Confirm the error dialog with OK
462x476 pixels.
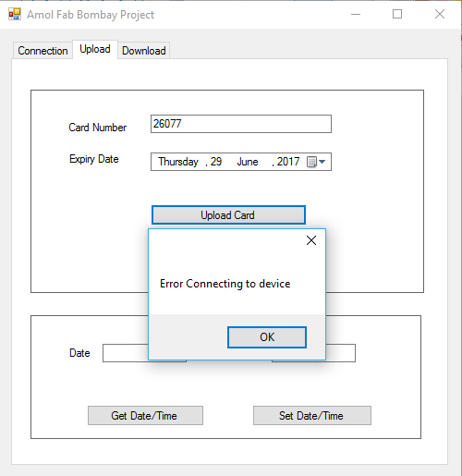pyautogui.click(x=267, y=337)
